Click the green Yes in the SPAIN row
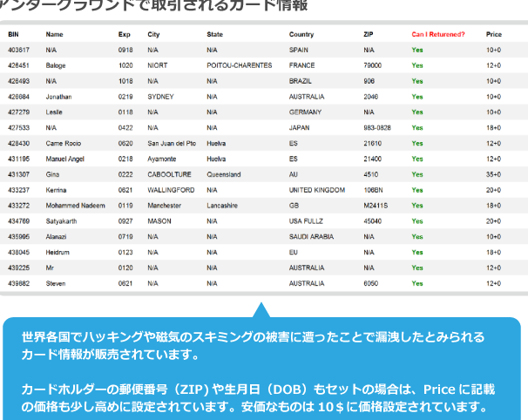Screen dimensions: 528x420 pyautogui.click(x=417, y=50)
